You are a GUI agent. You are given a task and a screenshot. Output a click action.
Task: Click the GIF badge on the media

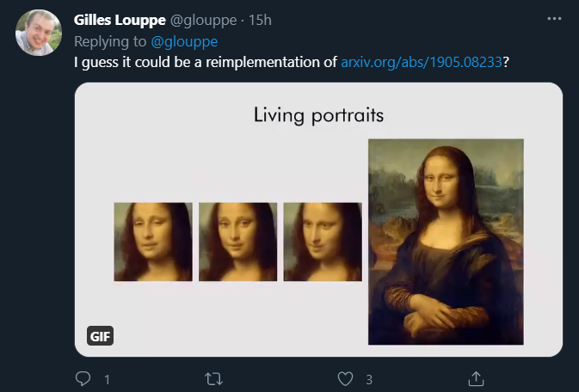[x=101, y=336]
